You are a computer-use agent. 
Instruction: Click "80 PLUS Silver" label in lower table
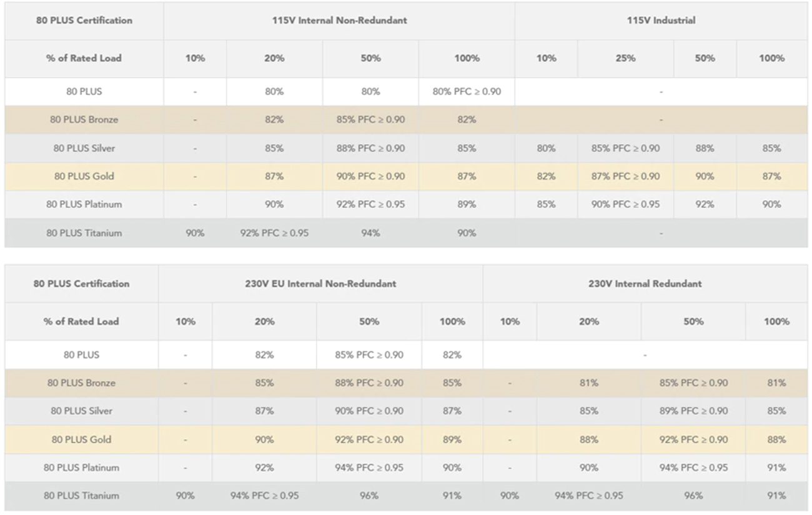81,411
